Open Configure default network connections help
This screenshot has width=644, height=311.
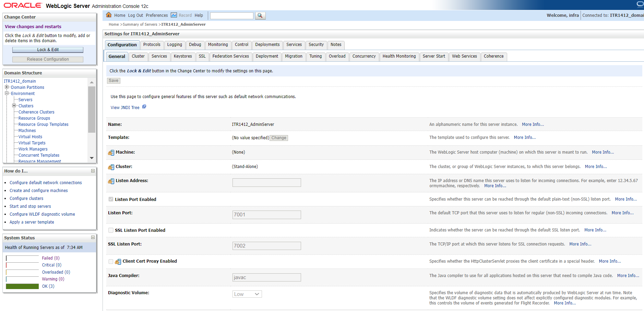coord(46,183)
